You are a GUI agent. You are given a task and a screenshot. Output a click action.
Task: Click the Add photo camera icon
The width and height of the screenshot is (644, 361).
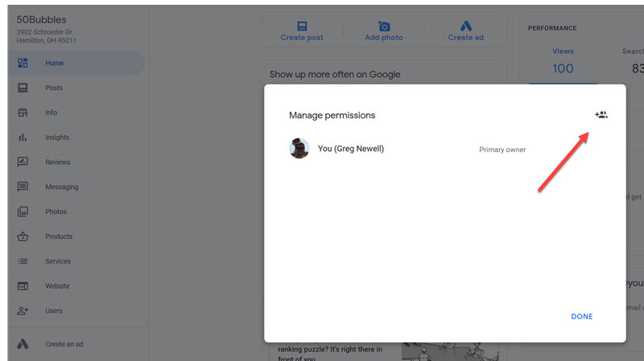[x=384, y=27]
